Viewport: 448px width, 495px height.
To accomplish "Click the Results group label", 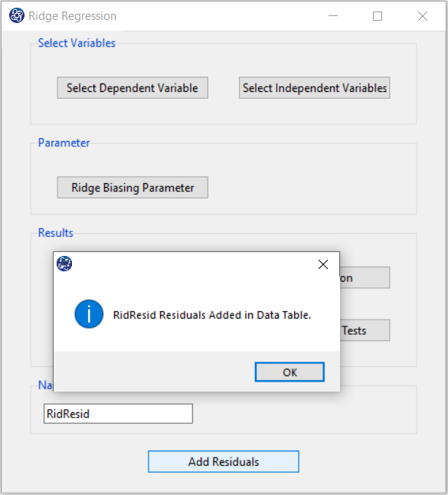I will [x=56, y=233].
